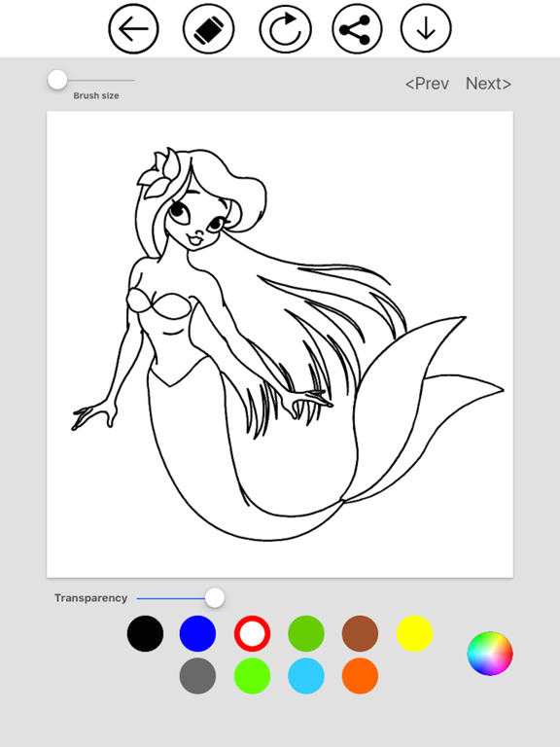Pick the selected red ring swatch
Viewport: 560px width, 747px height.
[253, 633]
